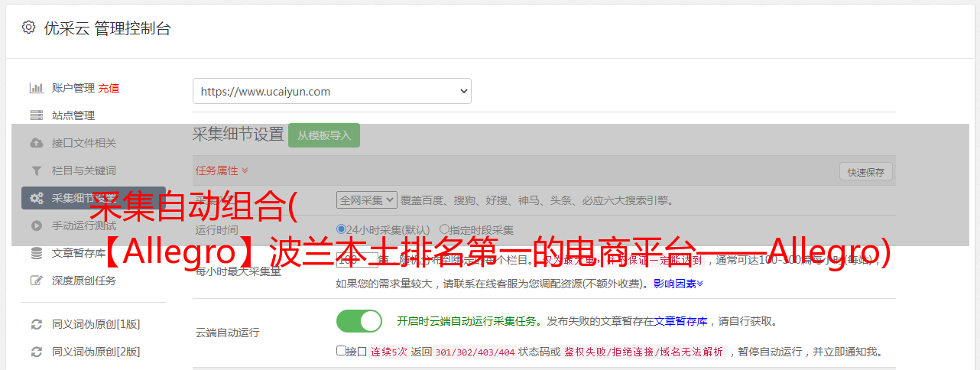
Task: Click the bar chart icon for 账户管理
Action: [x=36, y=88]
